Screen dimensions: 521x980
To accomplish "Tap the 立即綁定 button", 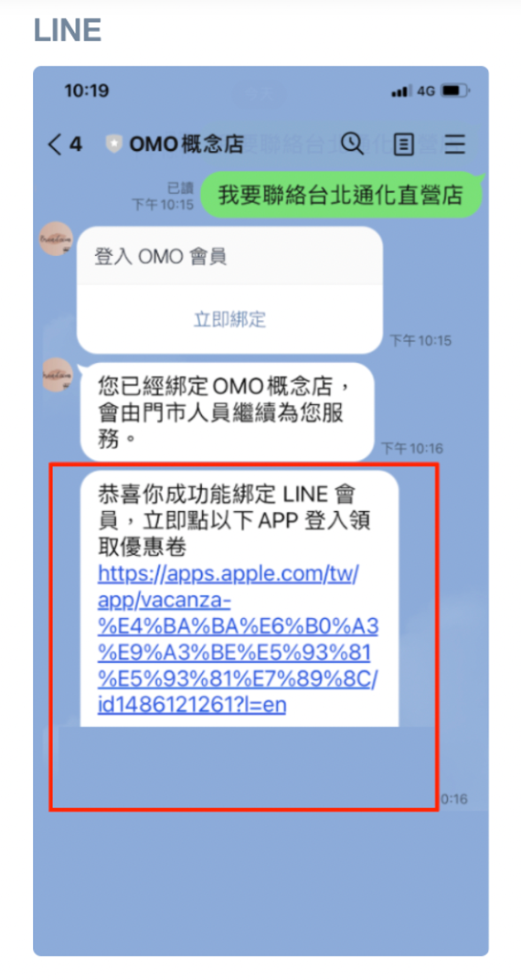I will pos(230,319).
